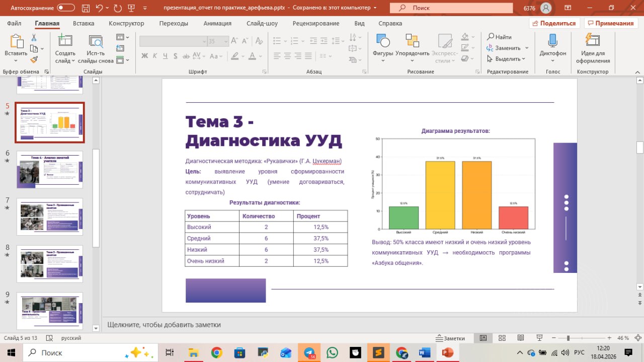Switch to Reading view icon
This screenshot has height=362, width=644.
pos(520,338)
